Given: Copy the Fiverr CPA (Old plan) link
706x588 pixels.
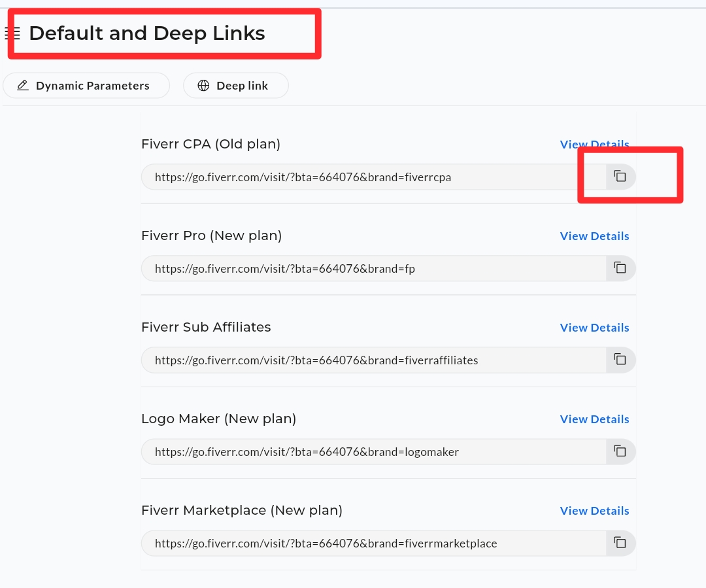Looking at the screenshot, I should coord(620,177).
